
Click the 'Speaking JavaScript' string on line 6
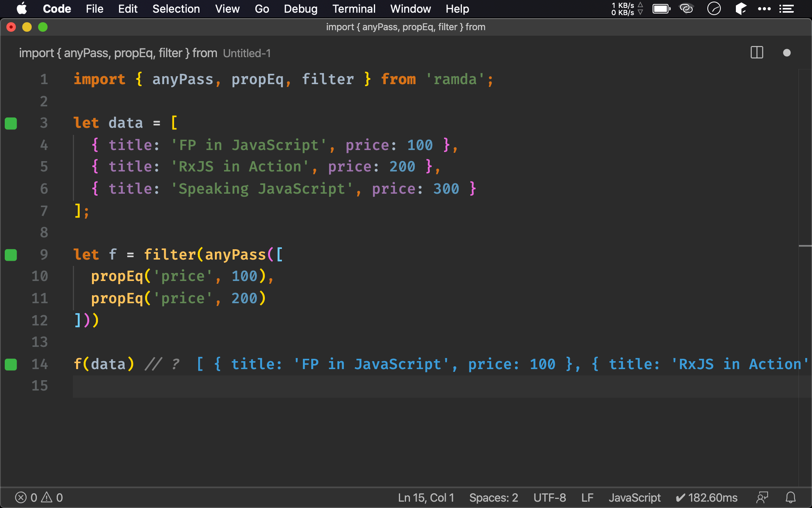coord(262,189)
